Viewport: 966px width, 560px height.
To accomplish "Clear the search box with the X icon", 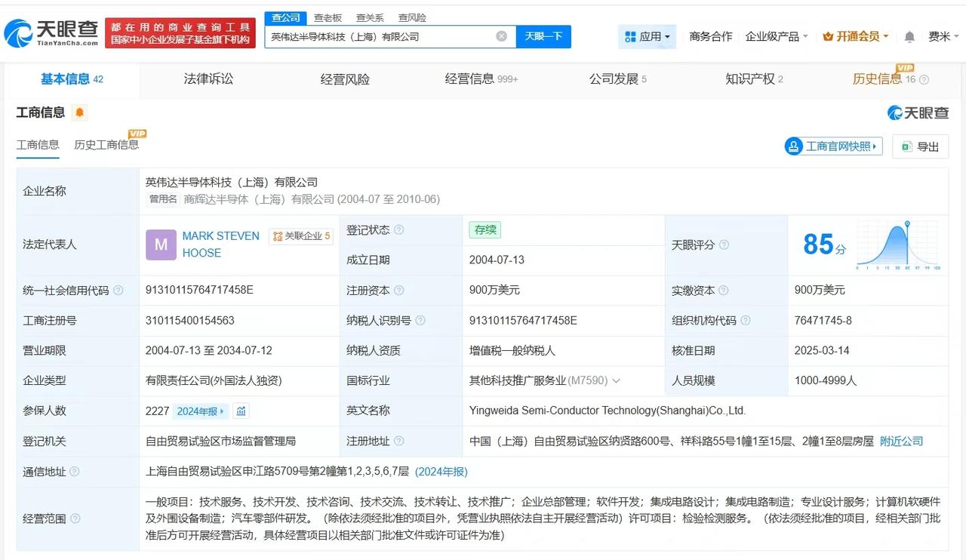I will [502, 36].
